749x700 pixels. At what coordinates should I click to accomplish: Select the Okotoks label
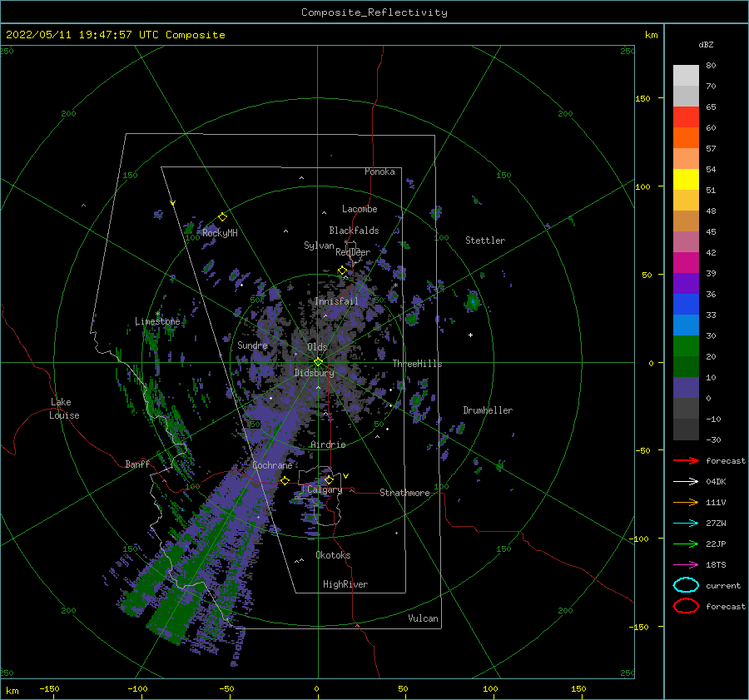[333, 555]
